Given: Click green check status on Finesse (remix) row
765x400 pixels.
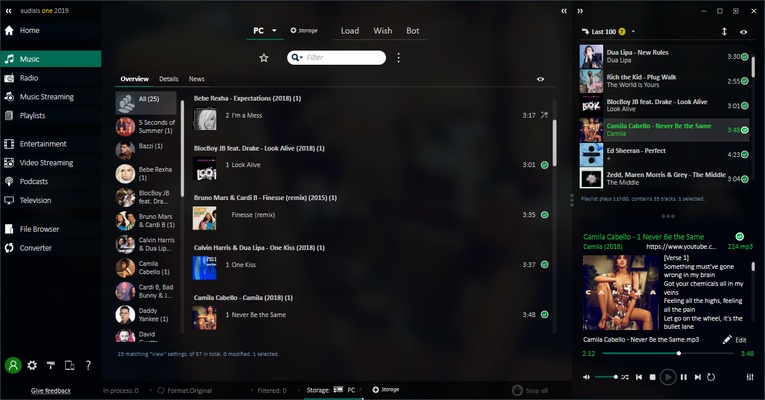Looking at the screenshot, I should (544, 215).
